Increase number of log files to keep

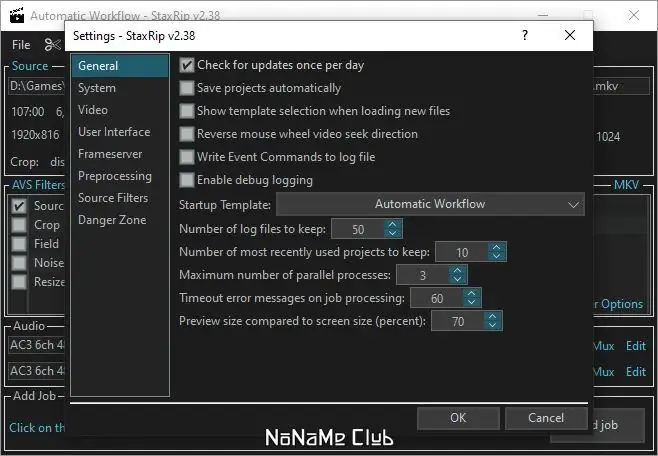[x=392, y=224]
